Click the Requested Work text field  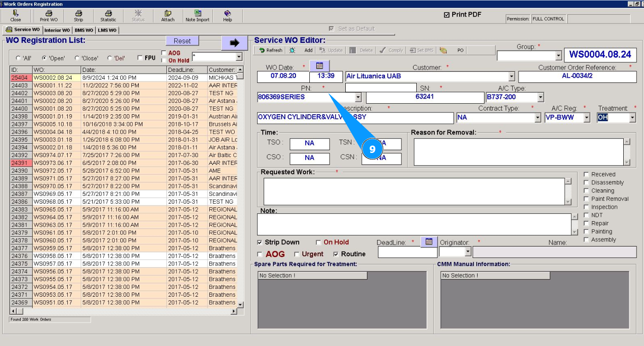pyautogui.click(x=414, y=191)
